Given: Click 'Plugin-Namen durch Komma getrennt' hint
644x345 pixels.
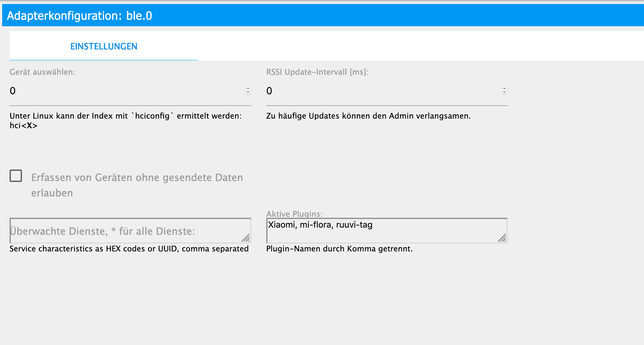Looking at the screenshot, I should [339, 249].
